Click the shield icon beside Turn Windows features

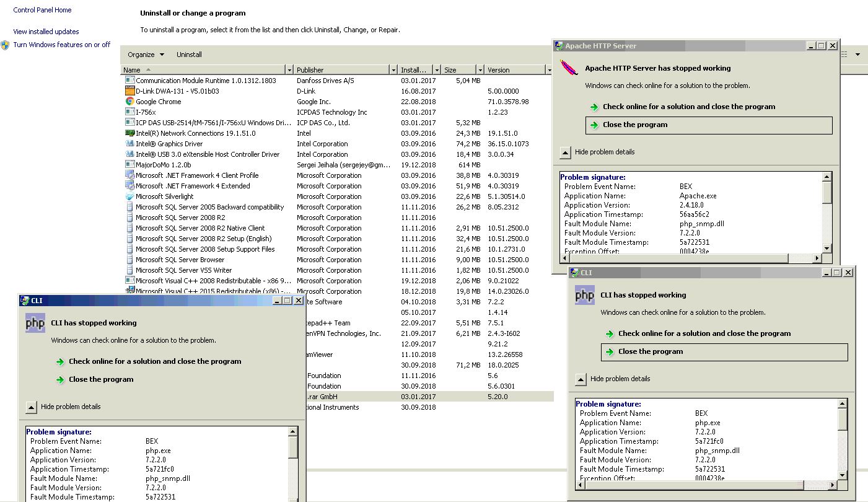[6, 45]
